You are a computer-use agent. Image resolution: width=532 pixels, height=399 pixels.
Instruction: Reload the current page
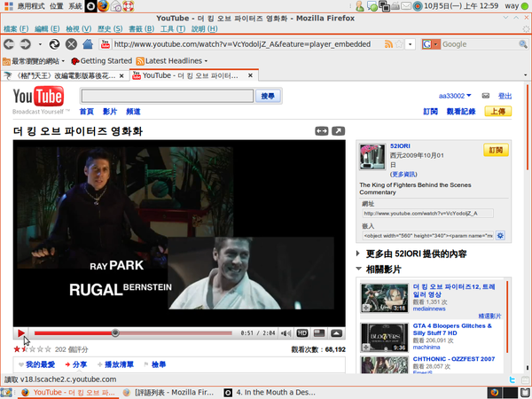pos(54,44)
